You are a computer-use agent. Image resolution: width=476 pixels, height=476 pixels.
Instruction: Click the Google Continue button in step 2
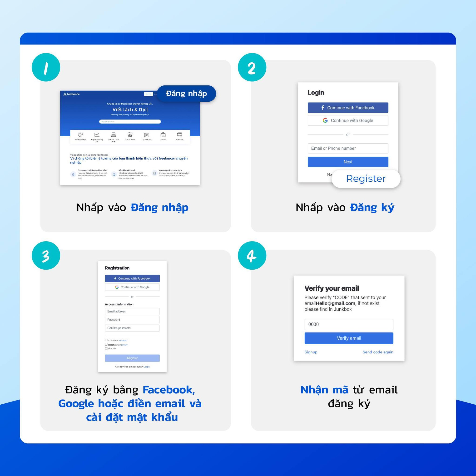[x=349, y=120]
